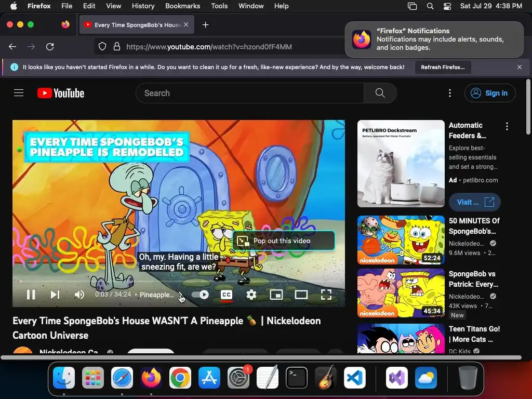532x399 pixels.
Task: Show site security lock info
Action: pyautogui.click(x=117, y=46)
